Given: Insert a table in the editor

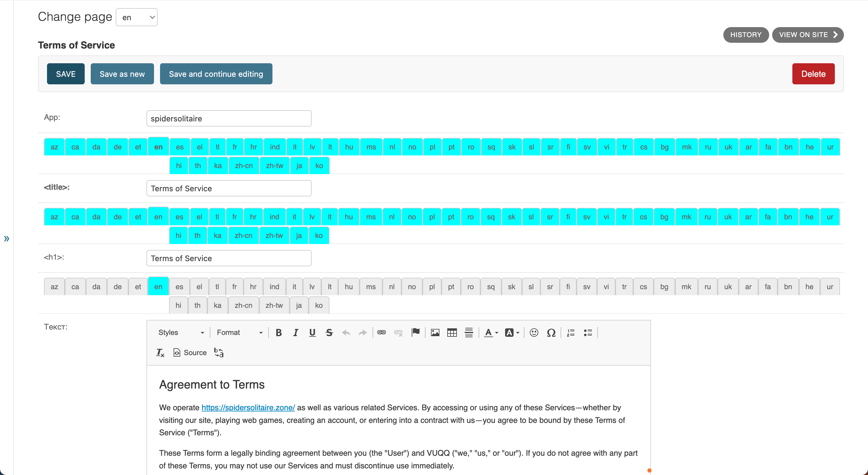Looking at the screenshot, I should pos(451,333).
